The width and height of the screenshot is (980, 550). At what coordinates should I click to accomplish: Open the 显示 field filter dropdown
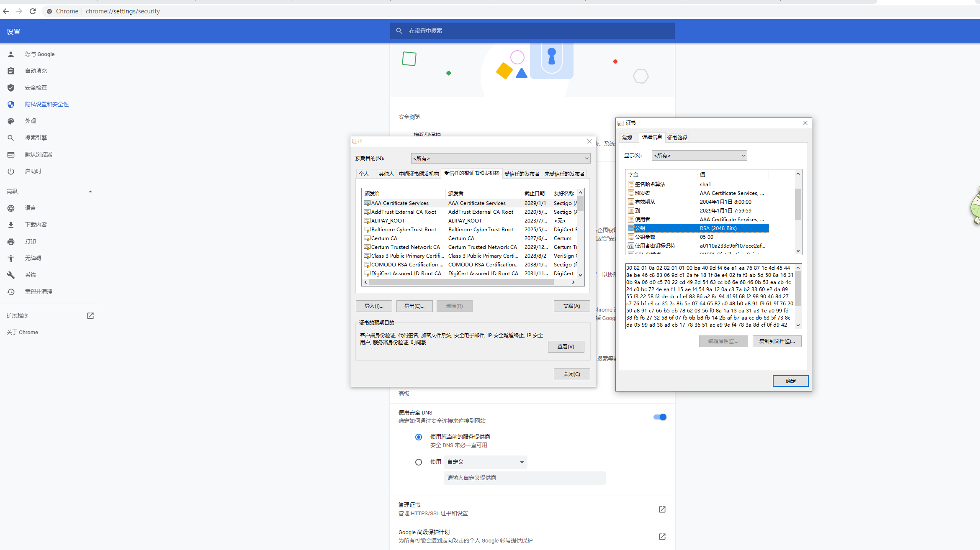tap(699, 156)
